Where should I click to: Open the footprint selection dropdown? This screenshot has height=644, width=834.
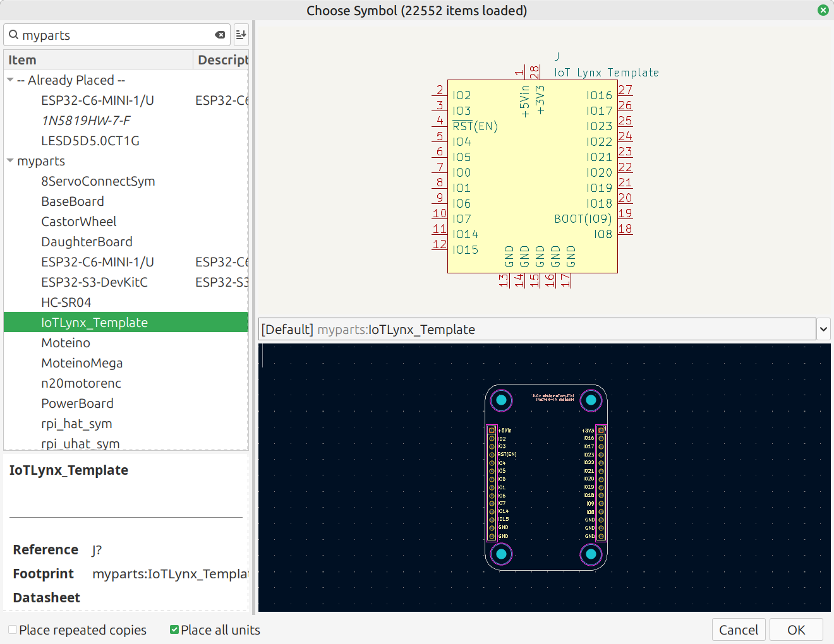click(823, 329)
